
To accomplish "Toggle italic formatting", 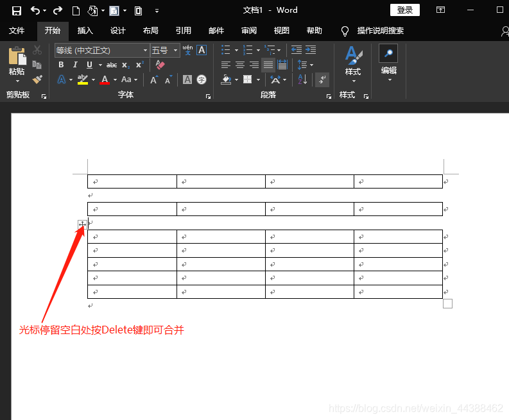I will pos(75,65).
